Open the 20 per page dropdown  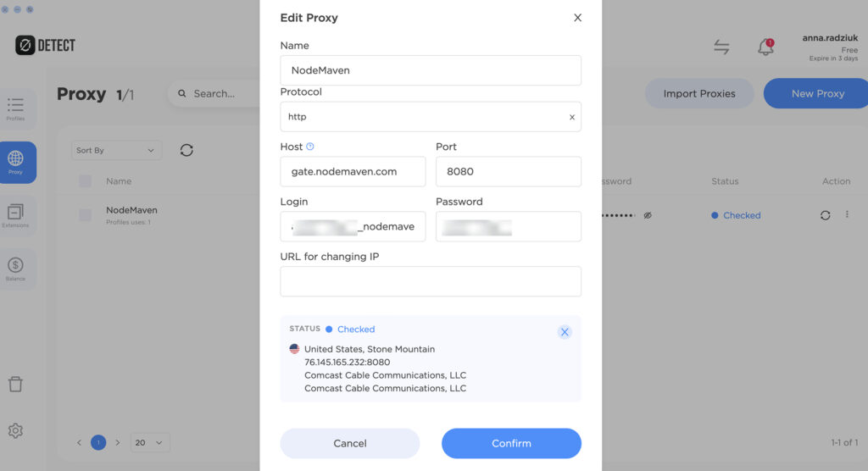(x=150, y=442)
